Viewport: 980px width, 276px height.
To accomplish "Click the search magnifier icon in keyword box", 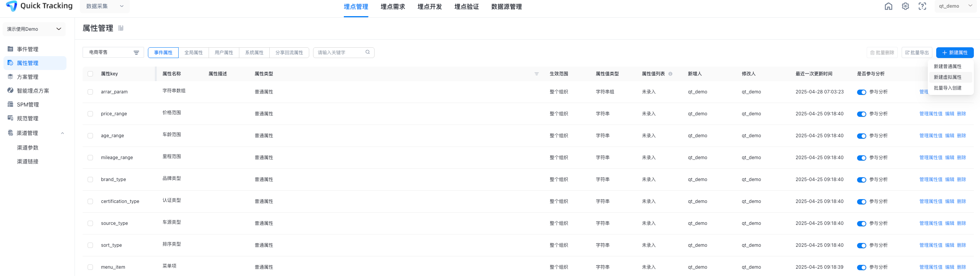I will pyautogui.click(x=368, y=52).
